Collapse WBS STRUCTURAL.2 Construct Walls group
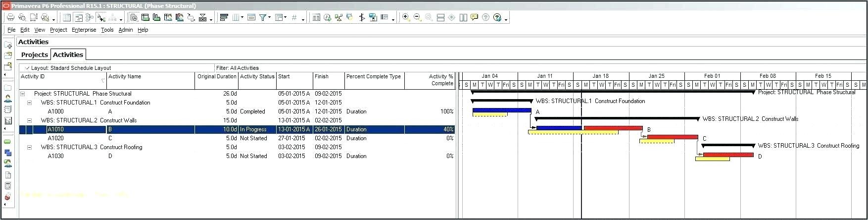Viewport: 868px width, 220px height. coord(29,120)
